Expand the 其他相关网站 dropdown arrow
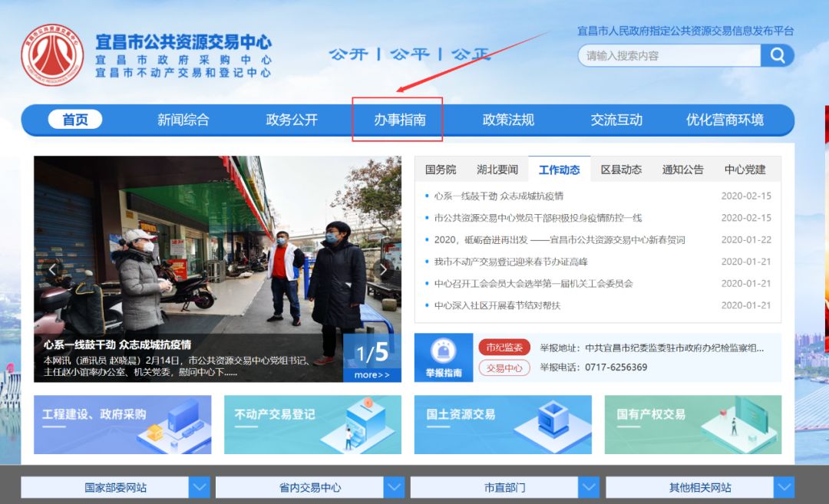 point(784,487)
